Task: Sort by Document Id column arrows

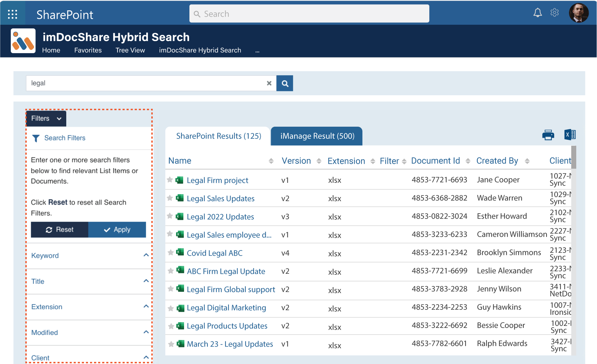Action: pyautogui.click(x=468, y=161)
